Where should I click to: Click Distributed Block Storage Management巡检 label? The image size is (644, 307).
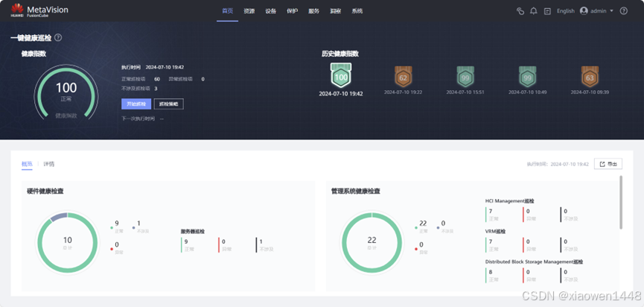(x=534, y=262)
